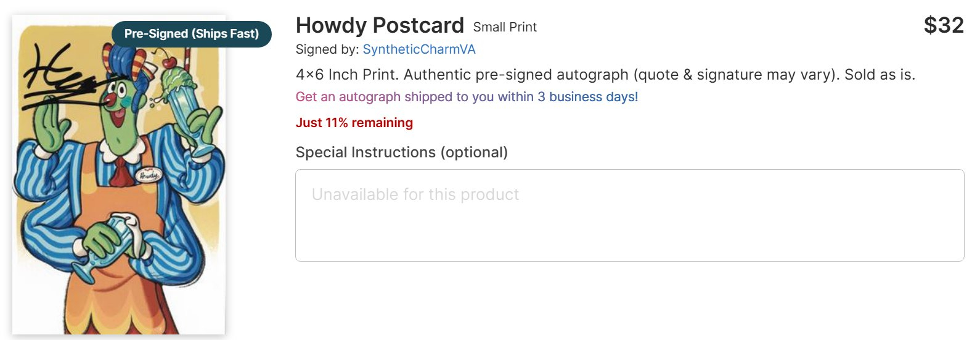
Task: Click the Howdy Postcard product title
Action: [380, 25]
